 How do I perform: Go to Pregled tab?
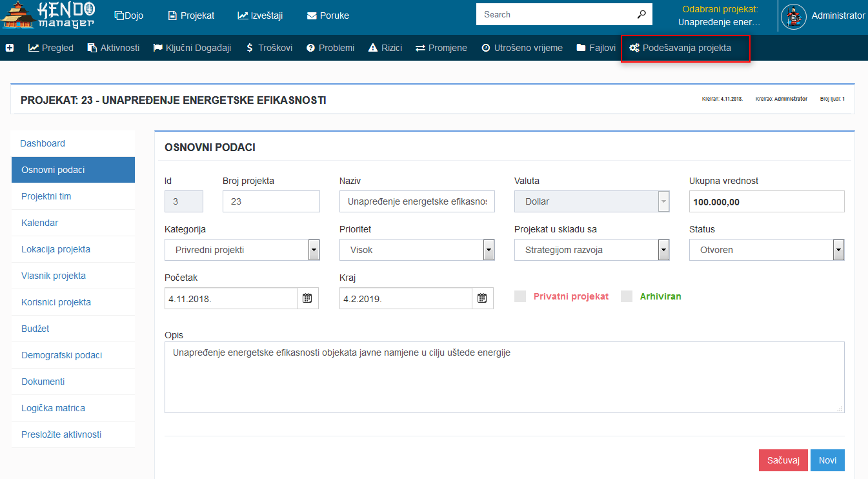point(51,48)
